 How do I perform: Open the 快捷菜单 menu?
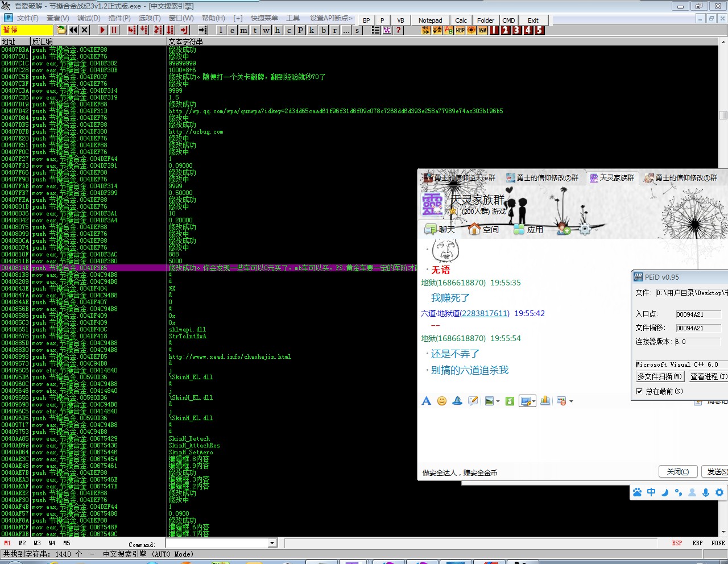(264, 18)
